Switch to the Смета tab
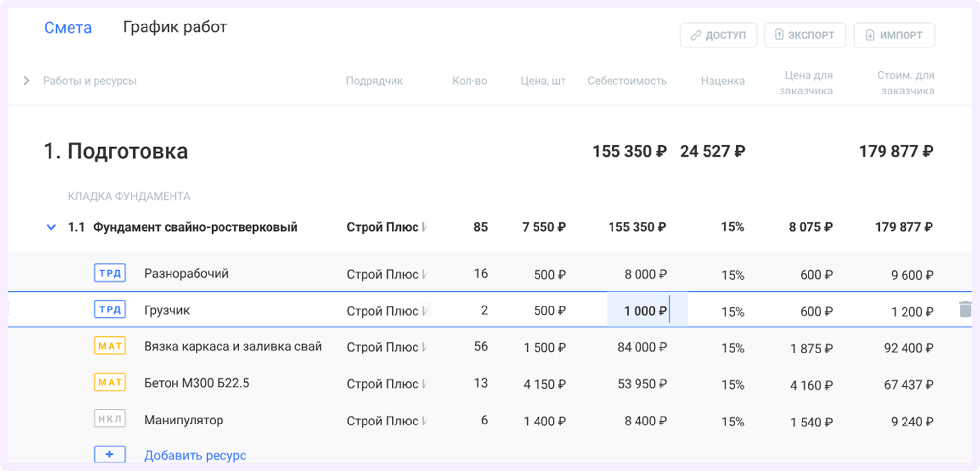 [x=68, y=28]
